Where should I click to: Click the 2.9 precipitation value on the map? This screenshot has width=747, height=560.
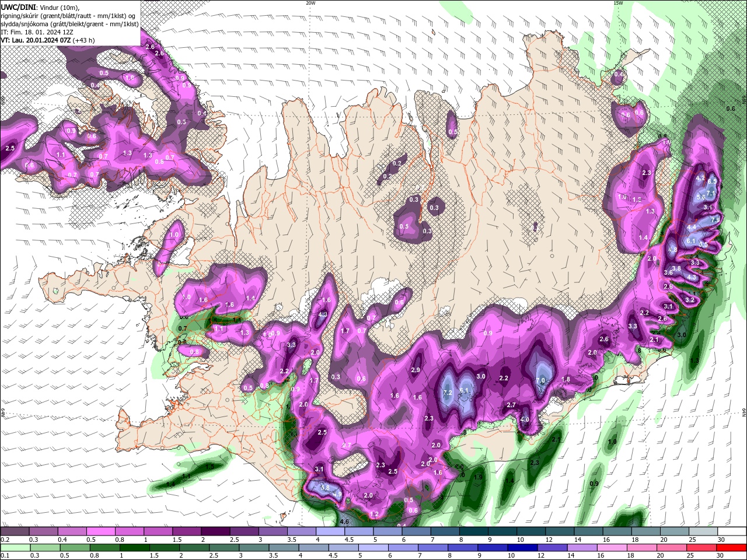tap(416, 370)
